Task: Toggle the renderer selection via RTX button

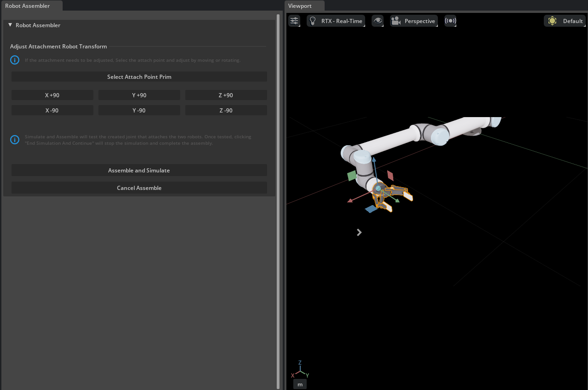Action: [336, 21]
